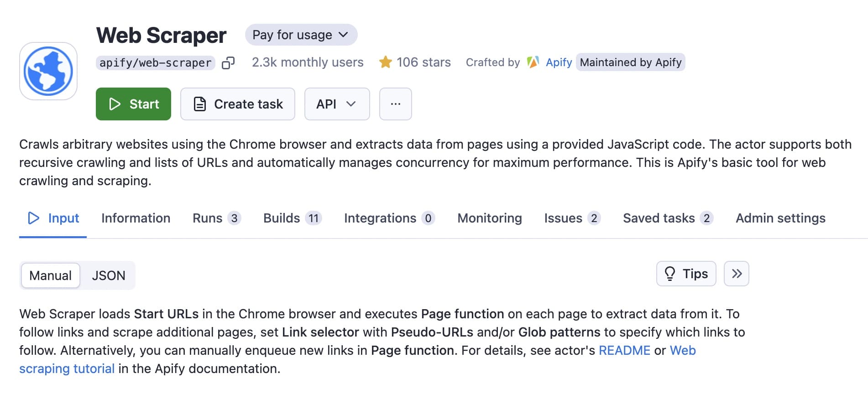The width and height of the screenshot is (868, 394).
Task: Open the Admin settings tab
Action: [780, 218]
